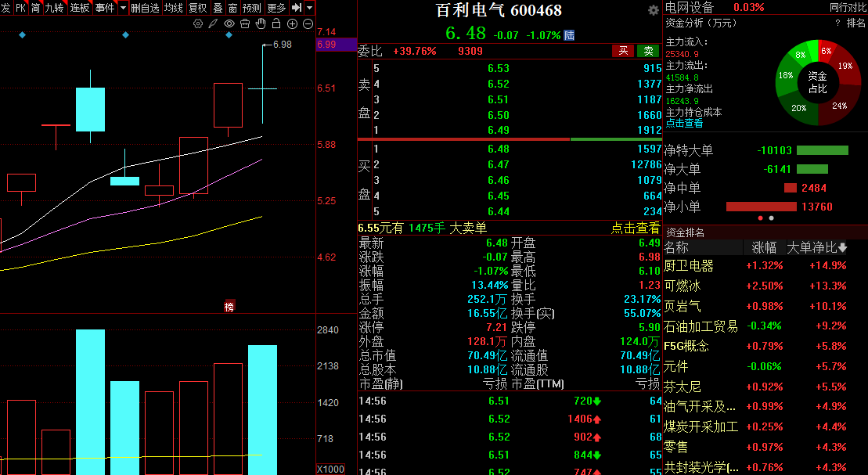
Task: Select the feather drawing-pen tool
Action: click(213, 23)
